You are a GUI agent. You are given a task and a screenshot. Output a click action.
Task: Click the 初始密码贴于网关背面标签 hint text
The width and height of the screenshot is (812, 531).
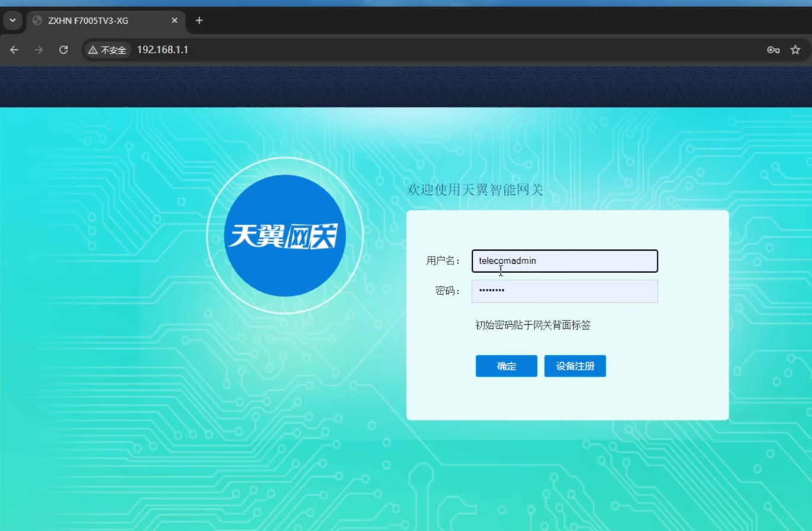(x=533, y=325)
